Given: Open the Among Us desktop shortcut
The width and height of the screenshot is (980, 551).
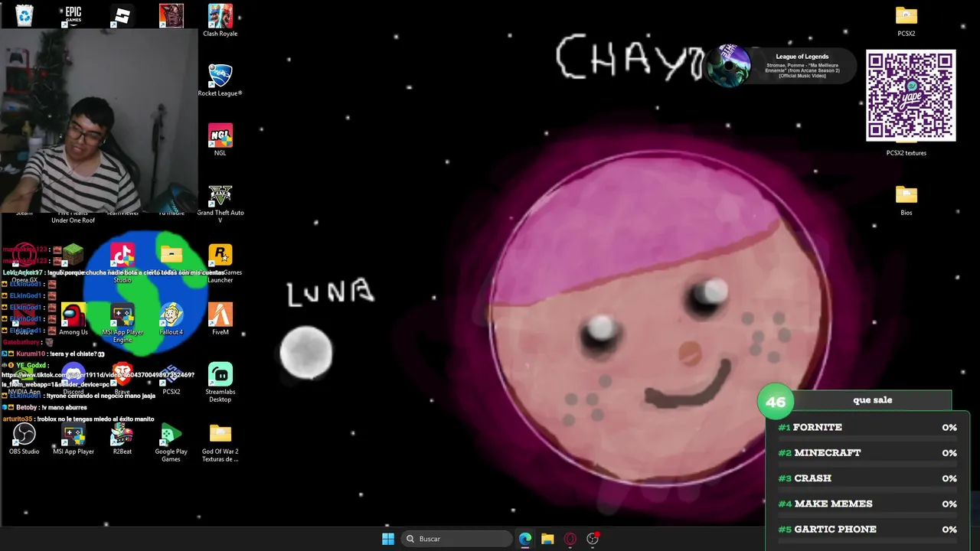Looking at the screenshot, I should coord(73,319).
